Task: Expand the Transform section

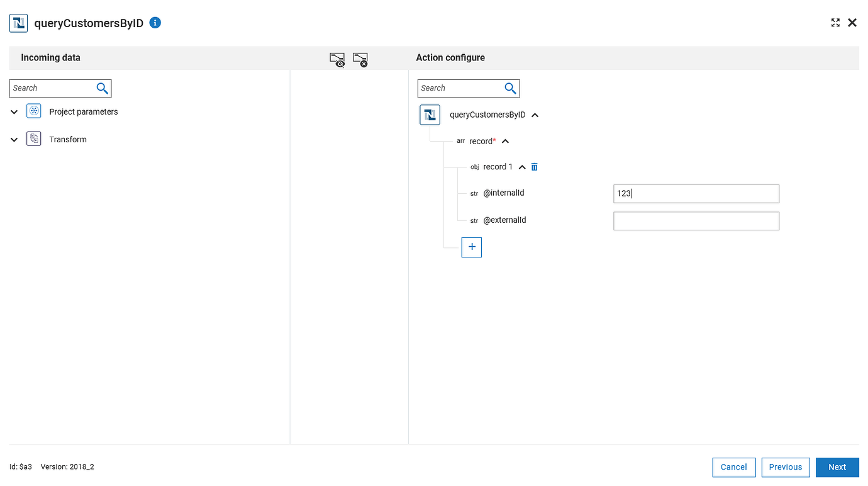Action: [13, 138]
